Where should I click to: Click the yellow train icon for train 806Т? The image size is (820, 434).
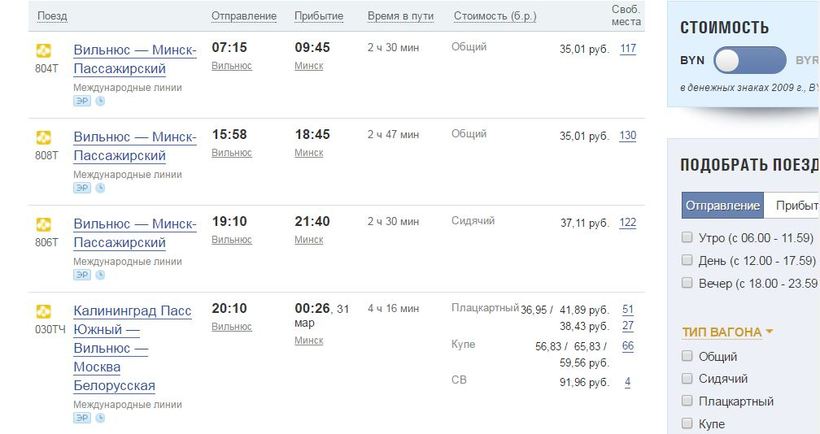tap(43, 225)
